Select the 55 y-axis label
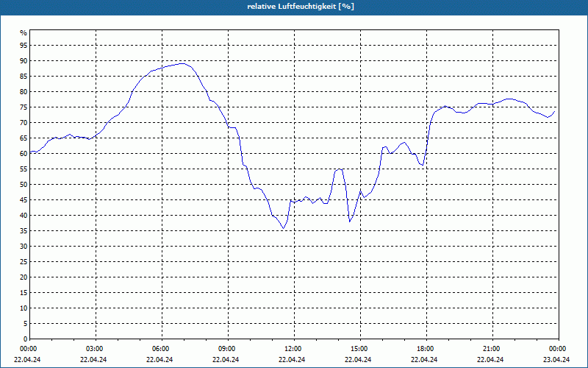 click(24, 169)
